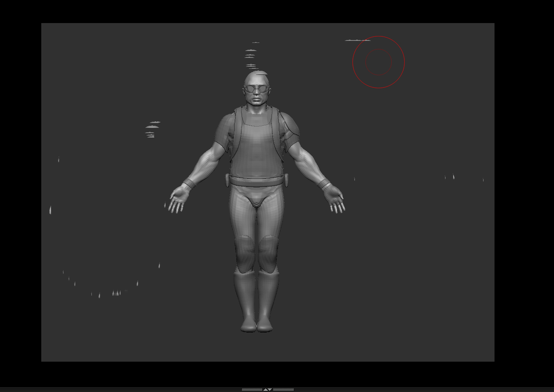Screen dimensions: 554x392
Task: Click the character's sunglasses
Action: point(257,87)
